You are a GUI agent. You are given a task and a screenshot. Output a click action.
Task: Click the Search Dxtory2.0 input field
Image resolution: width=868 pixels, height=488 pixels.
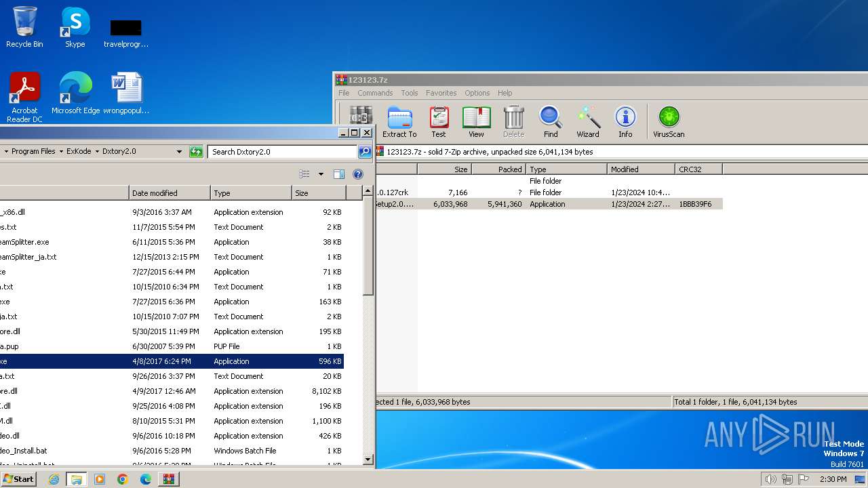(x=282, y=152)
